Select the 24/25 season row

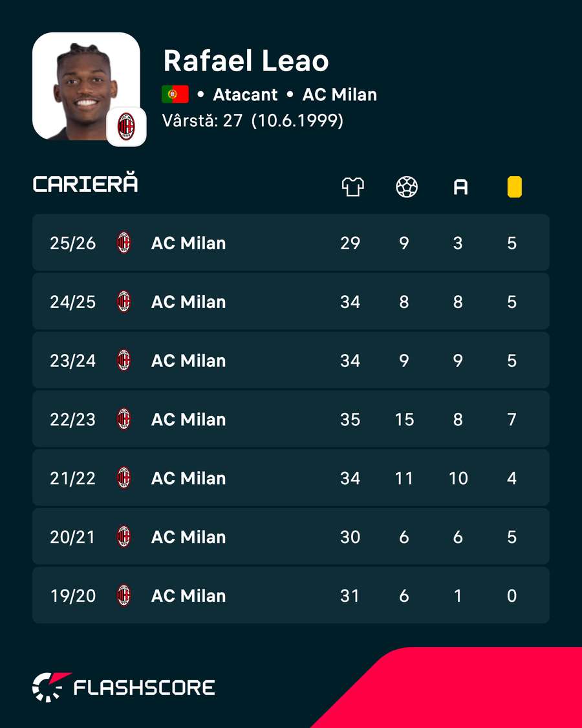[291, 302]
